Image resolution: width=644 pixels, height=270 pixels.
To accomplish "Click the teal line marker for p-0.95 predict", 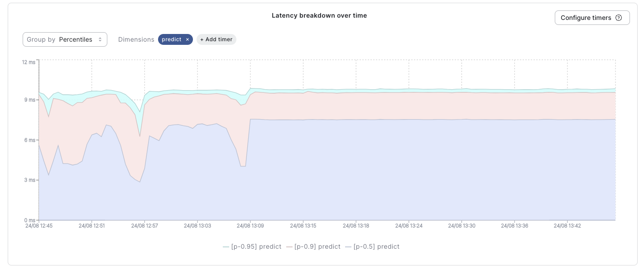I will point(226,246).
